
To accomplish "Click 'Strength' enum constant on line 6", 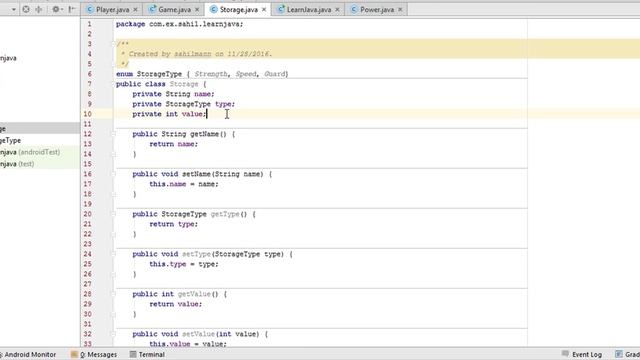I will point(211,74).
